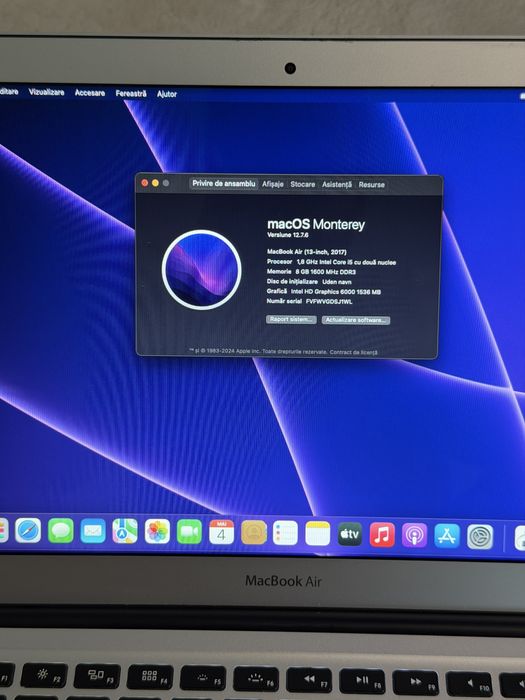Open the Contacts app
The width and height of the screenshot is (525, 700).
point(254,532)
